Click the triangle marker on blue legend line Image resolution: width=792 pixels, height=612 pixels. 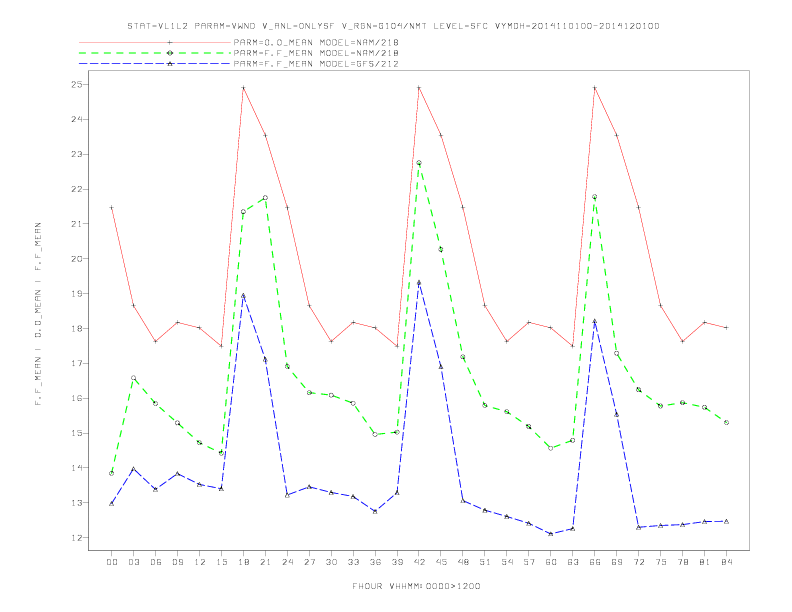point(170,64)
